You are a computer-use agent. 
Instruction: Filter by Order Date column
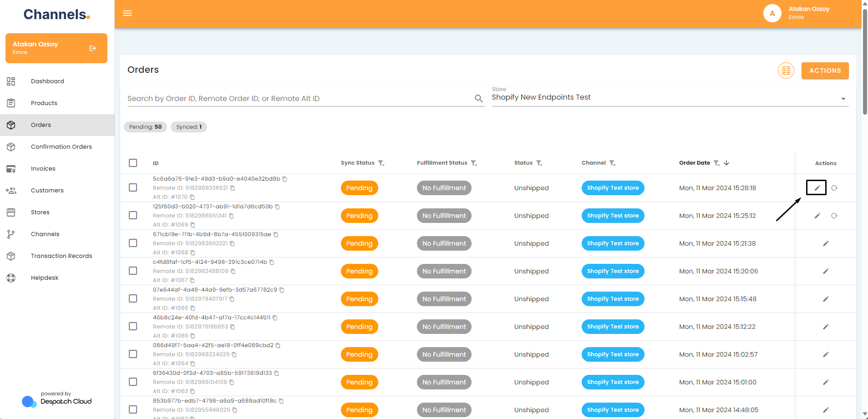pos(716,163)
